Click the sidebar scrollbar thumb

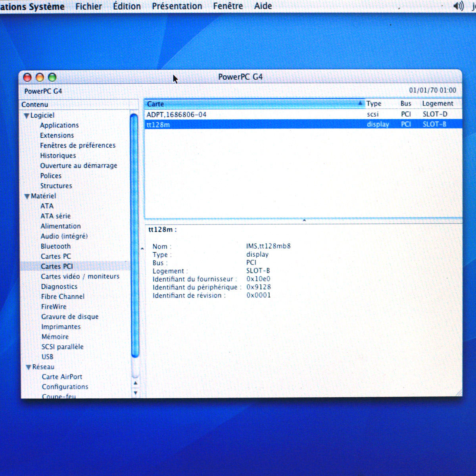134,235
